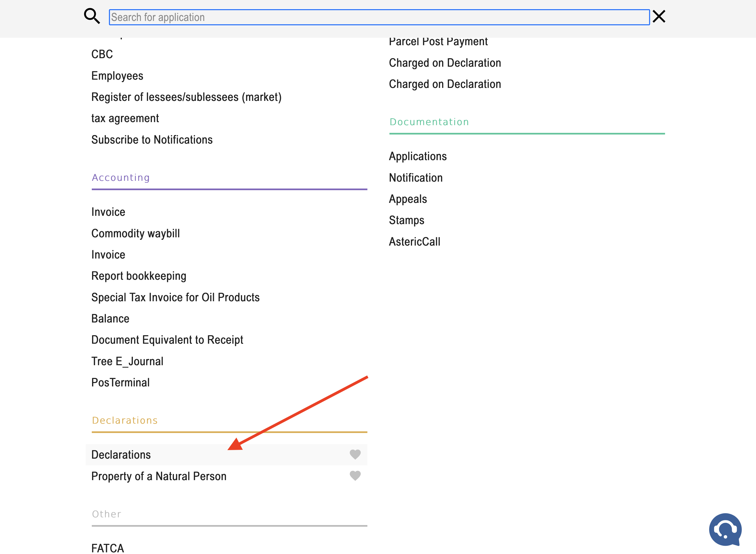
Task: Favorite Property of a Natural Person heart
Action: [x=355, y=475]
